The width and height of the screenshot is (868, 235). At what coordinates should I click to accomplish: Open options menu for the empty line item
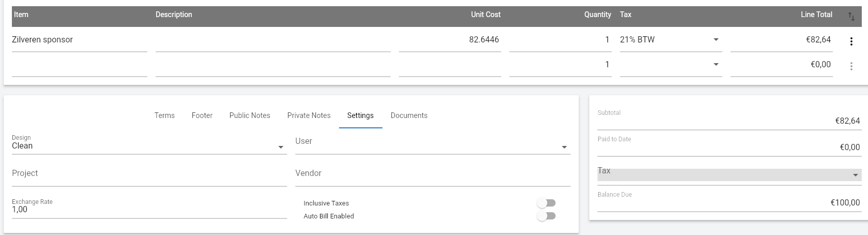[851, 66]
